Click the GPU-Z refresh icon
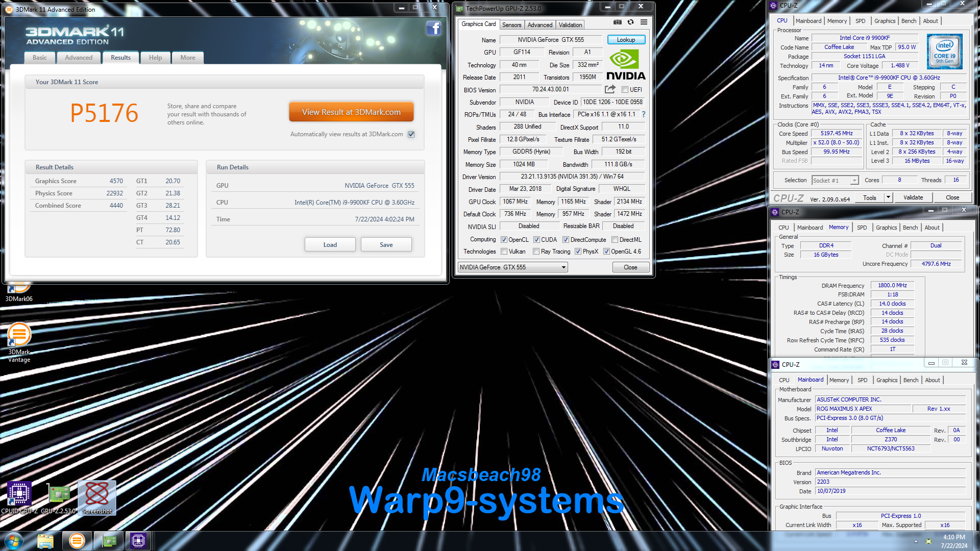 click(631, 22)
